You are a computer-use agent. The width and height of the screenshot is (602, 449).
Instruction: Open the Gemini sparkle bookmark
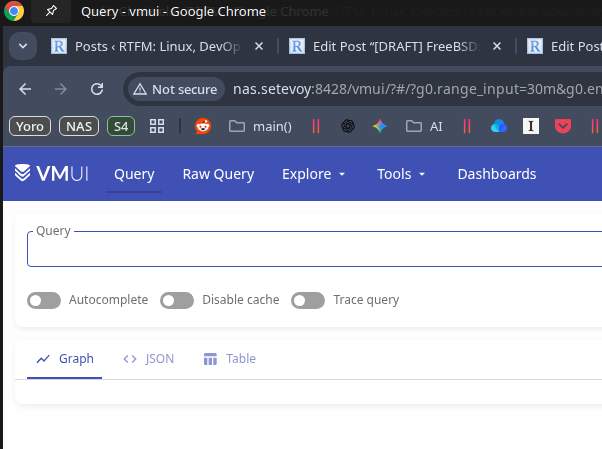pyautogui.click(x=380, y=126)
